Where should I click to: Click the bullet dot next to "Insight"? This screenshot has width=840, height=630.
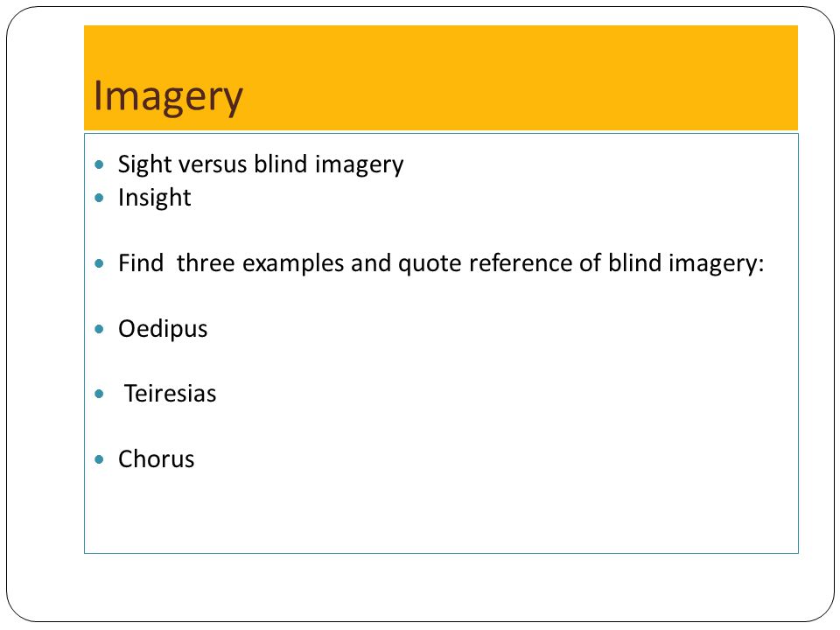[99, 198]
